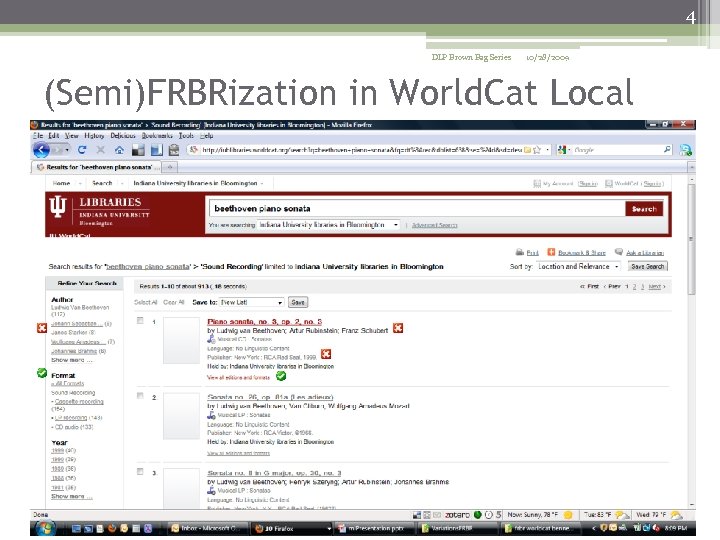Open the File menu
The height and width of the screenshot is (540, 720).
38,135
